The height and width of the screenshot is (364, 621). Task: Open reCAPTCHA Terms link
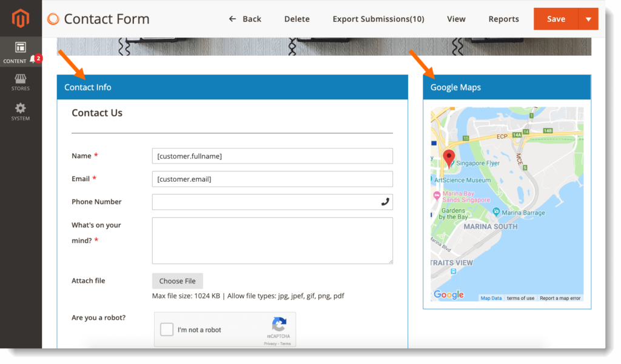tap(286, 343)
